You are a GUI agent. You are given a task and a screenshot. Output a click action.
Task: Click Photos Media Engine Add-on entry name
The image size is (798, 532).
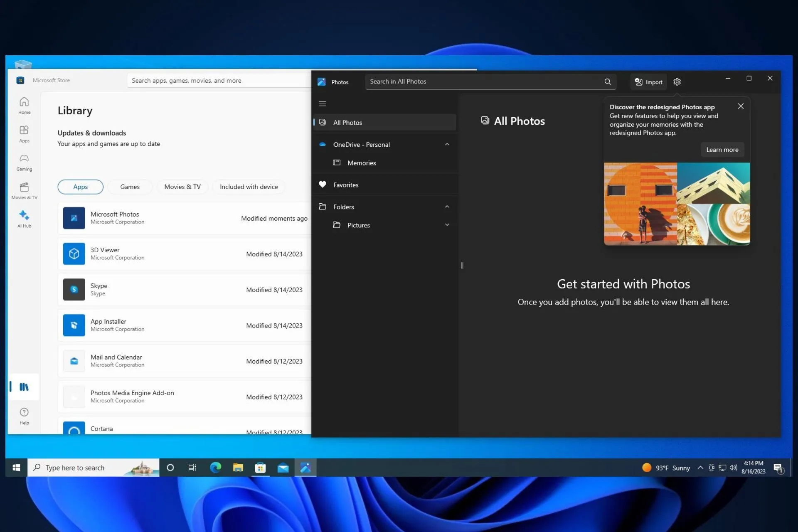pos(132,393)
